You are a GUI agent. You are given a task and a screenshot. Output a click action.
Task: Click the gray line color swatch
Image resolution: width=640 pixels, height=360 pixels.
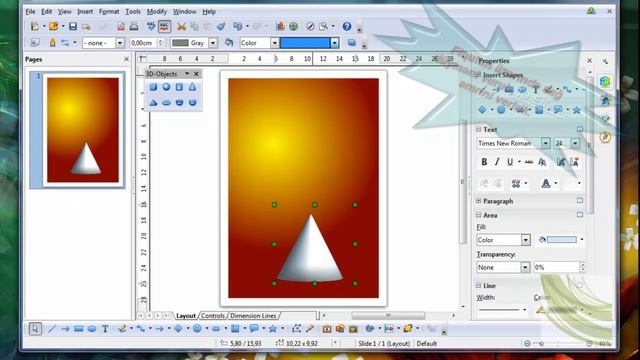[180, 43]
